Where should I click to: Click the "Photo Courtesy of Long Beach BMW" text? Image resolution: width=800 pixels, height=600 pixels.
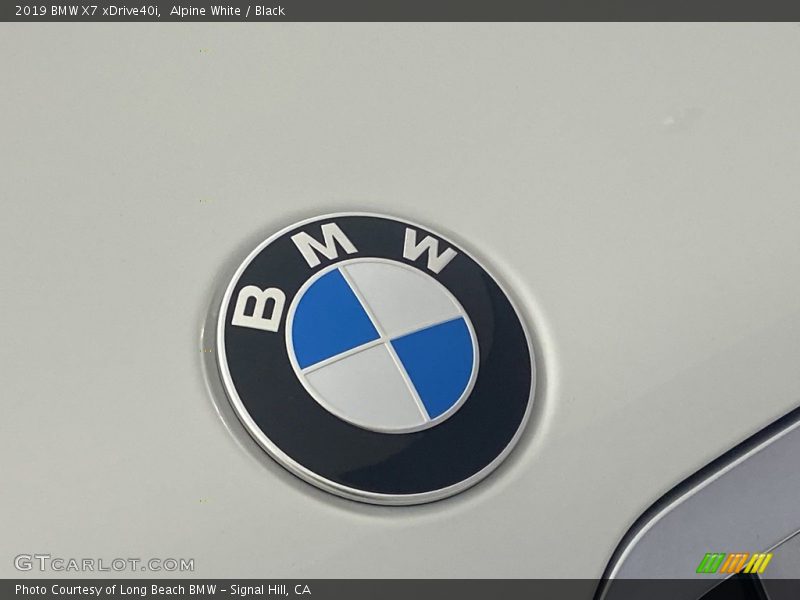coord(116,589)
